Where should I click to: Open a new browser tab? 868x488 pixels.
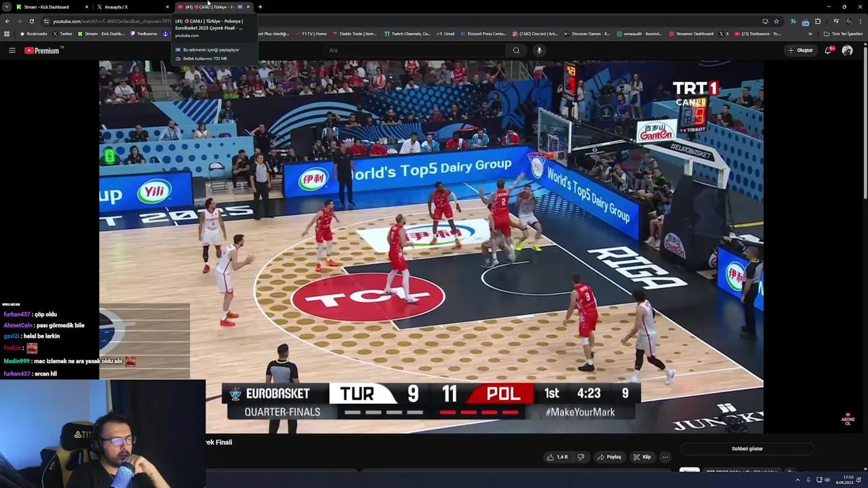pyautogui.click(x=260, y=7)
